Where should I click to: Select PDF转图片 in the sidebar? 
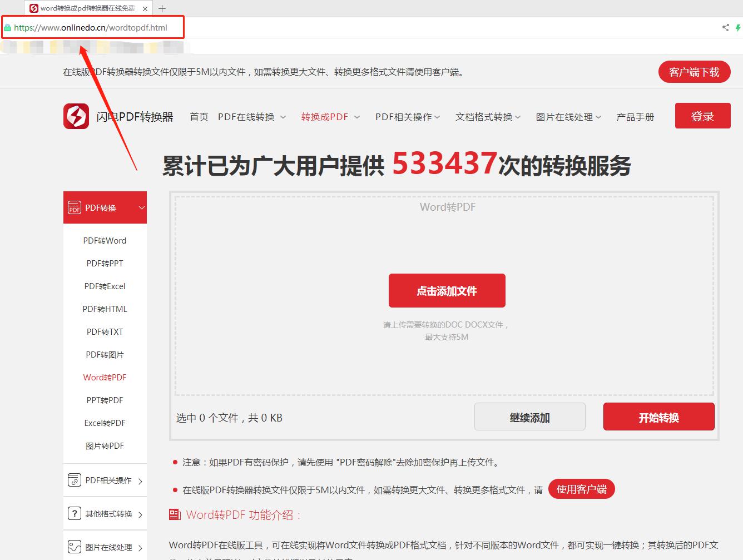point(105,354)
